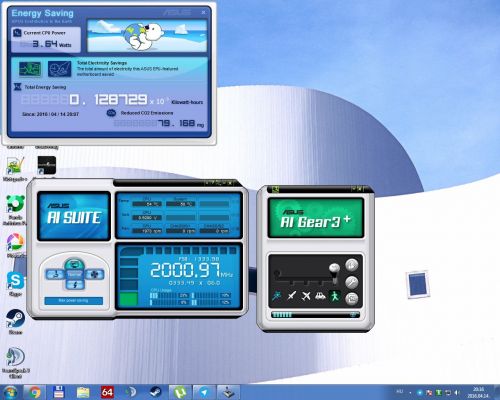Click the monitor button on the AI Suite pad
This screenshot has width=500, height=400.
(74, 265)
